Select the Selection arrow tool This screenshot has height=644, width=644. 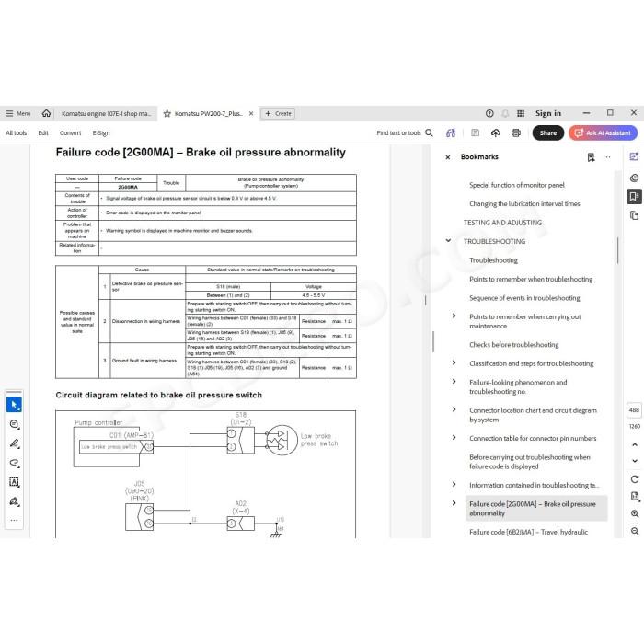14,405
